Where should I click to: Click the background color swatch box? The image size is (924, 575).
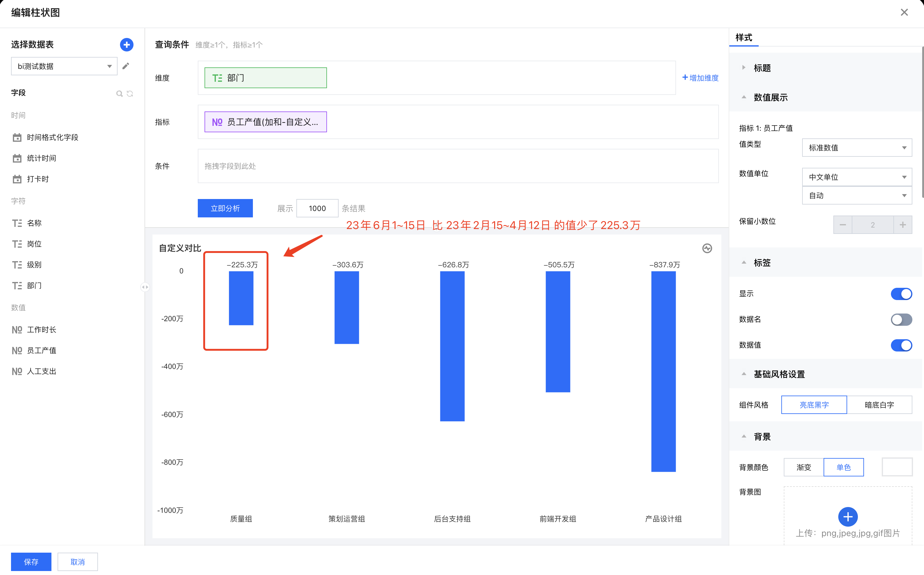[x=897, y=467]
